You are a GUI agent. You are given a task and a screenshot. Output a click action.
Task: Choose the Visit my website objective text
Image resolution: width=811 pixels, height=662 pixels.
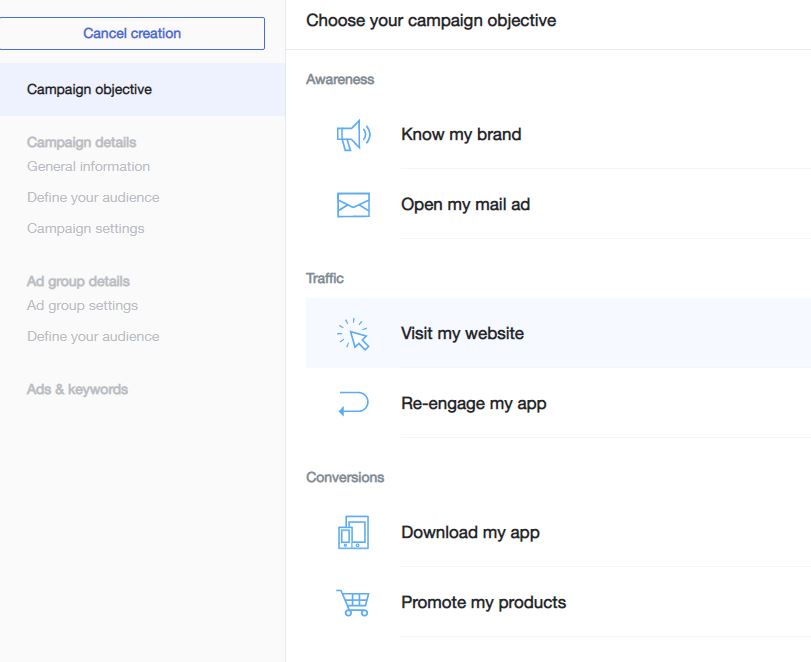pyautogui.click(x=462, y=334)
